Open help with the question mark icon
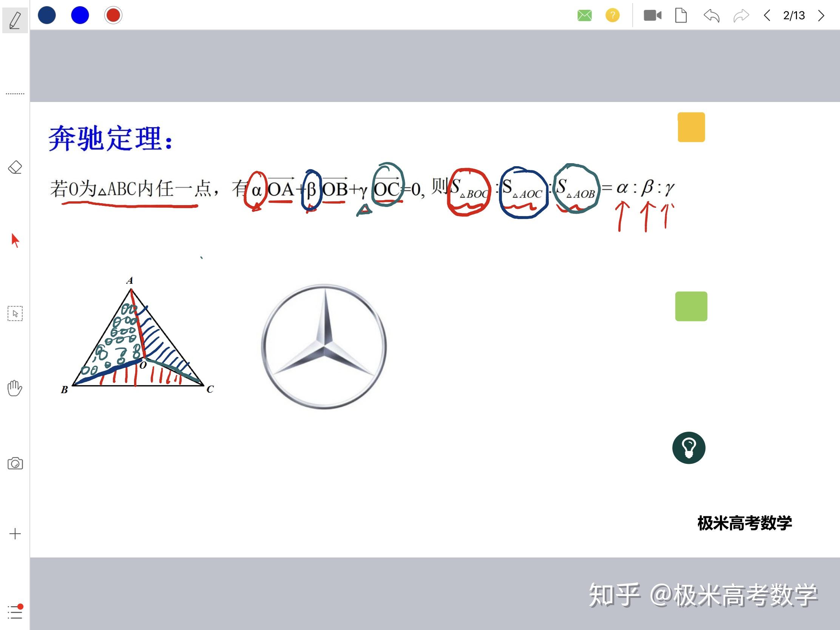The width and height of the screenshot is (840, 630). pos(612,16)
